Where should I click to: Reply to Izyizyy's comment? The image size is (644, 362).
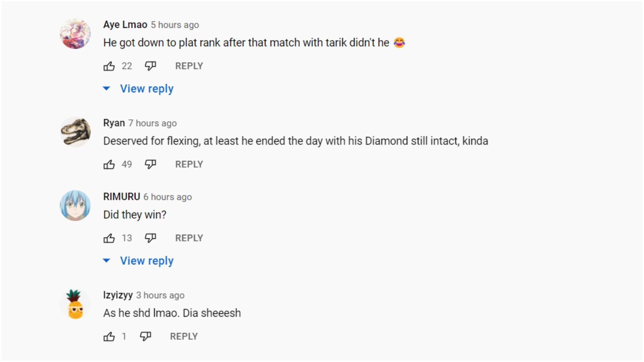pos(184,336)
